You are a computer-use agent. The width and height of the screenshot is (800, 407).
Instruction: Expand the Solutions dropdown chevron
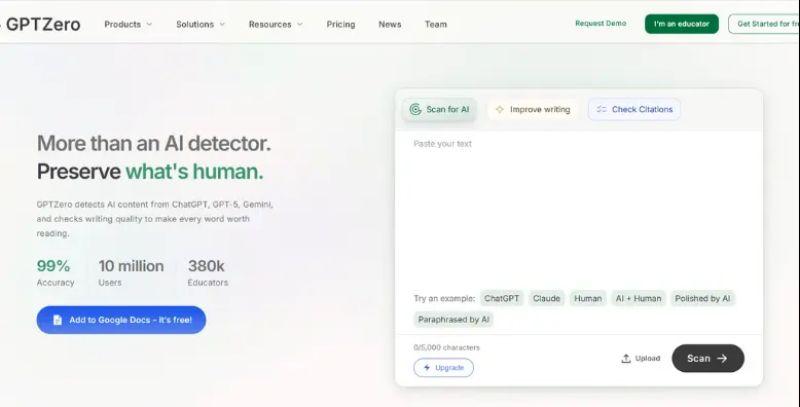coord(222,24)
